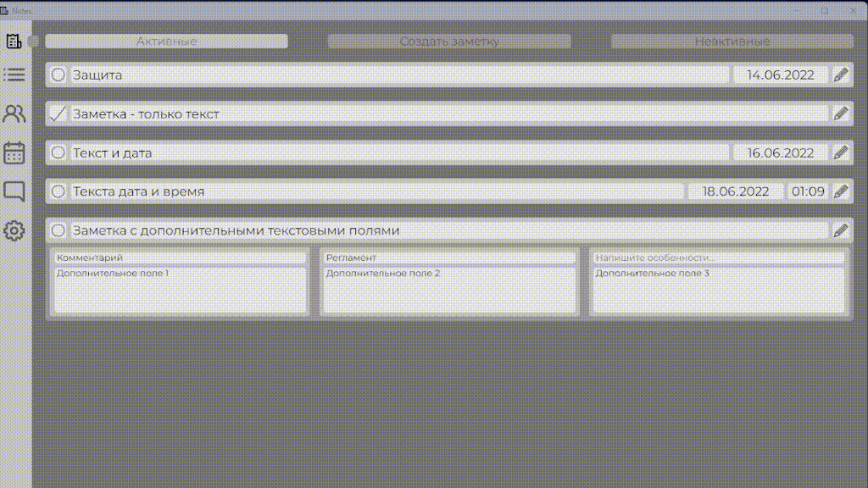Edit the note with additional text fields
Image resolution: width=868 pixels, height=488 pixels.
[x=840, y=230]
